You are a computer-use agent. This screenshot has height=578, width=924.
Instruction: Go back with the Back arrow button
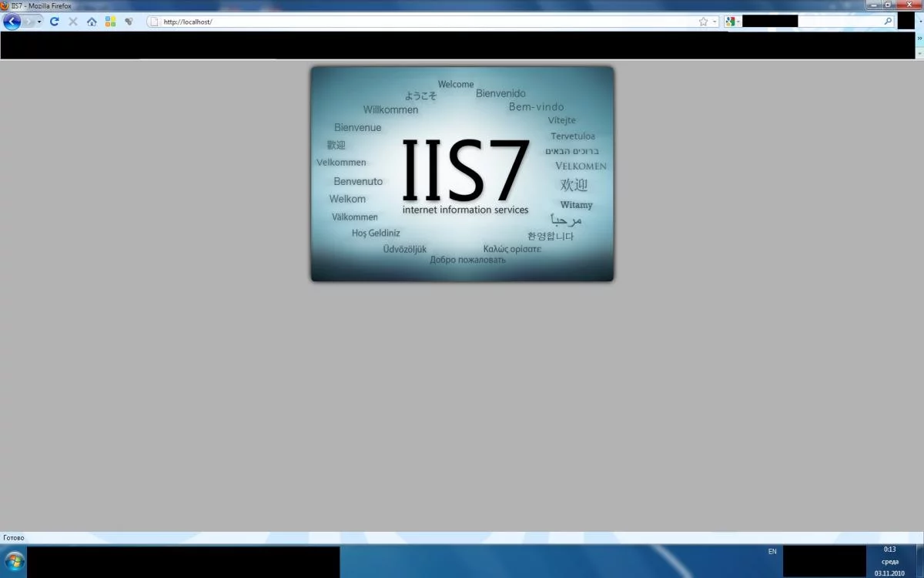pyautogui.click(x=12, y=22)
